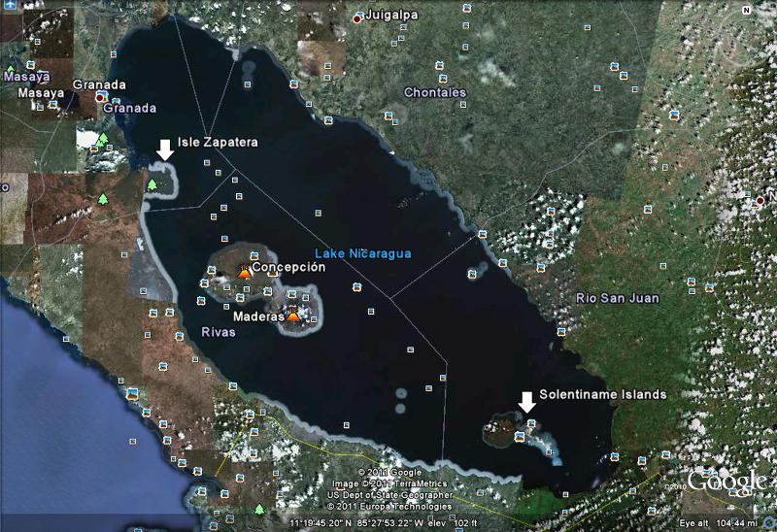
Task: Click the Chontales region label
Action: [435, 92]
